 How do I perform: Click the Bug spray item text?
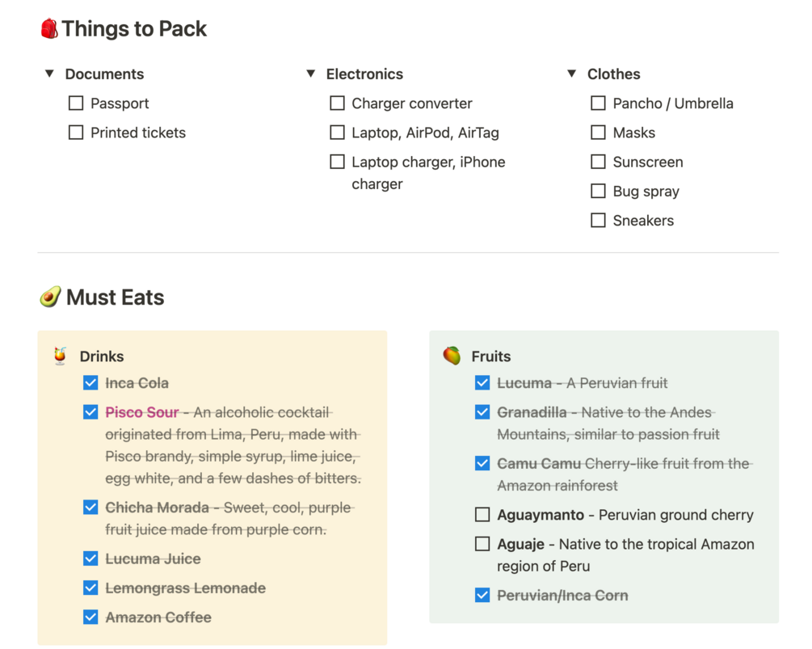tap(646, 192)
